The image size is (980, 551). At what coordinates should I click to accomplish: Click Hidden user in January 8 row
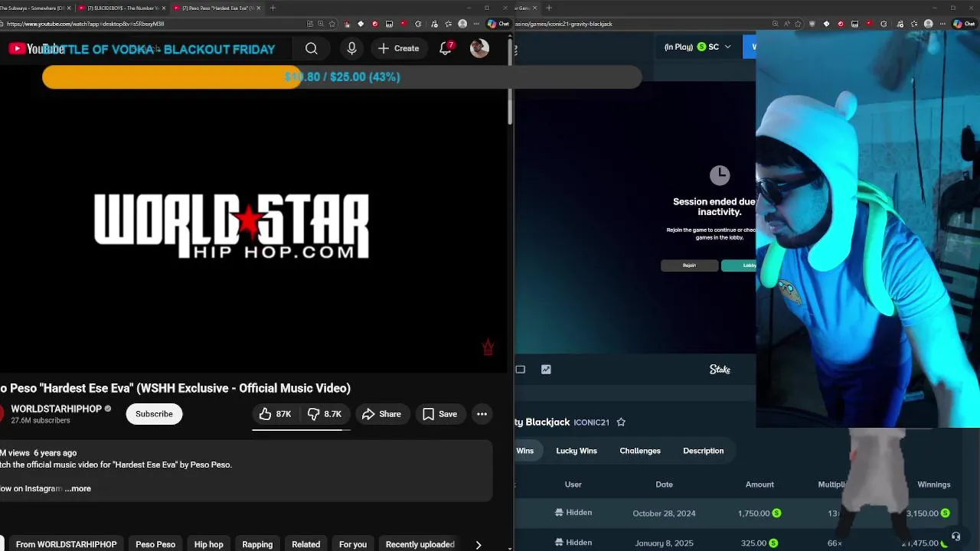573,543
